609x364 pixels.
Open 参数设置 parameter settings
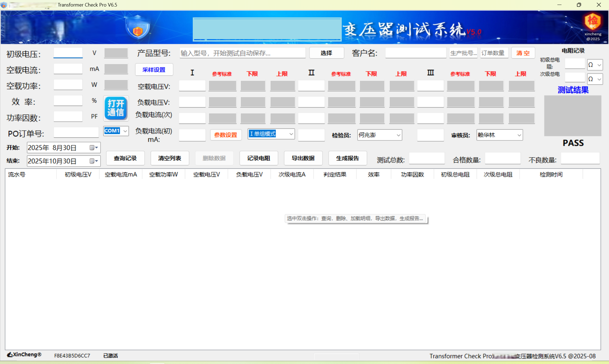(x=226, y=135)
